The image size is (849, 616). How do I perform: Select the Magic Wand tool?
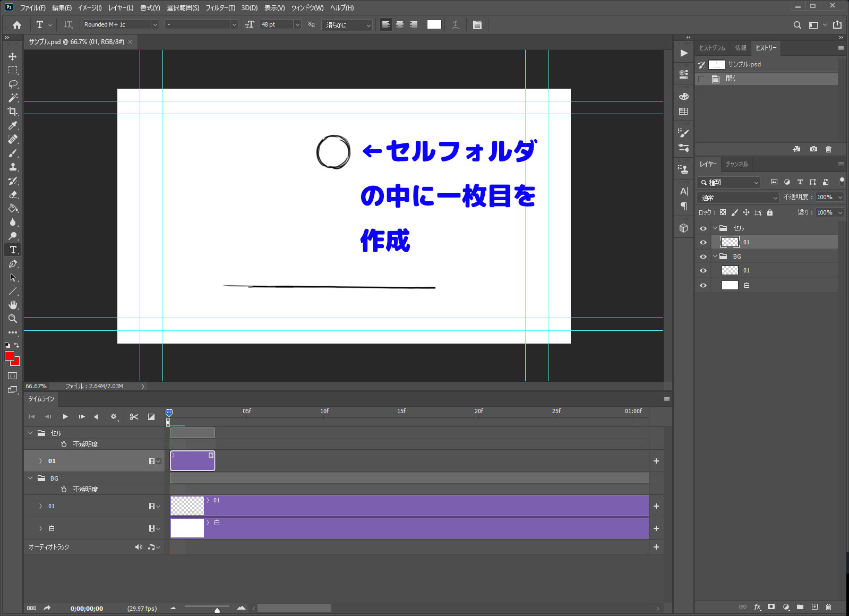13,98
